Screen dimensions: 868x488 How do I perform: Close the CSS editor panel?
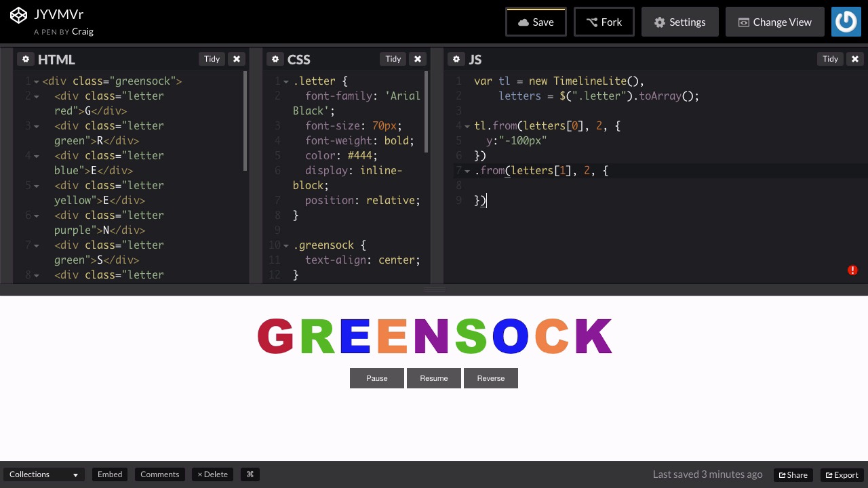coord(418,59)
